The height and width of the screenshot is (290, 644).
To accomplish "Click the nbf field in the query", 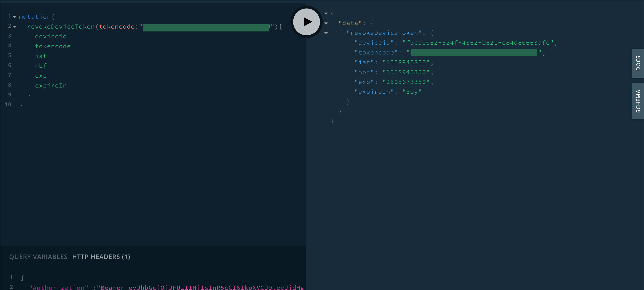I will [x=41, y=66].
